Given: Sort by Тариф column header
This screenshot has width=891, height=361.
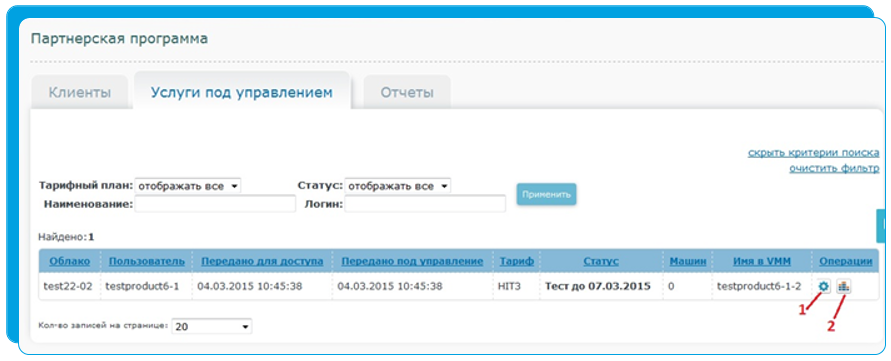Looking at the screenshot, I should pyautogui.click(x=517, y=261).
